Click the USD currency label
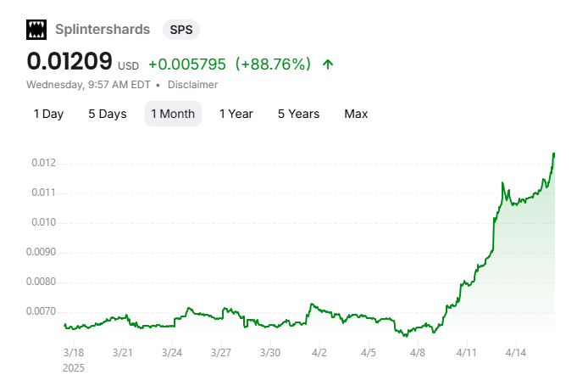Viewport: 588px width, 386px height. pyautogui.click(x=128, y=66)
